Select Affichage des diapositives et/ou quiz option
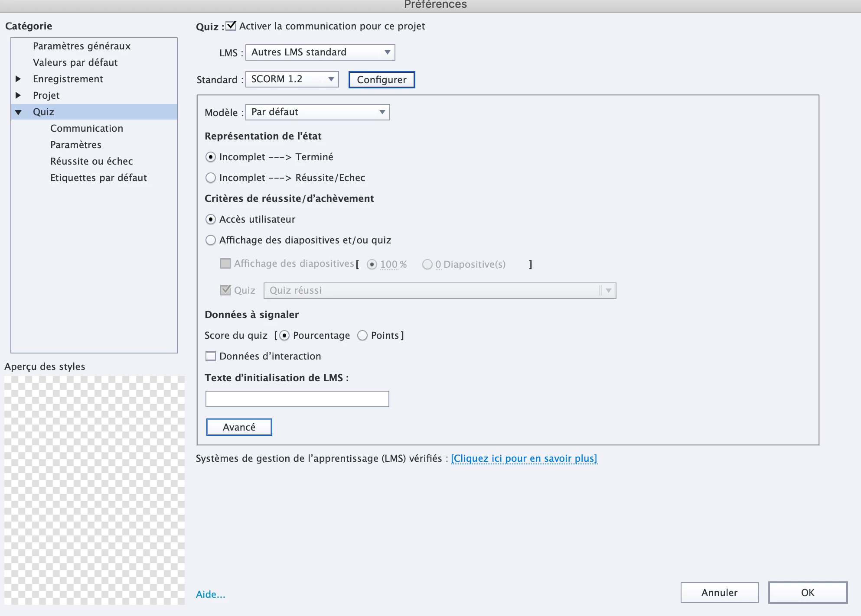The height and width of the screenshot is (616, 861). pos(211,240)
